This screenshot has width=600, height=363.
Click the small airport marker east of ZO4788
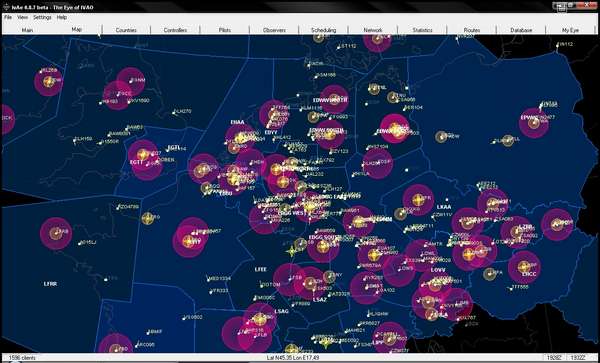coord(148,218)
